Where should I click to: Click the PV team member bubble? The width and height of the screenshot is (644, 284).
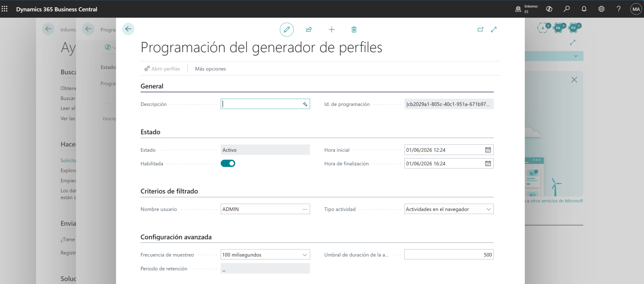click(x=574, y=28)
